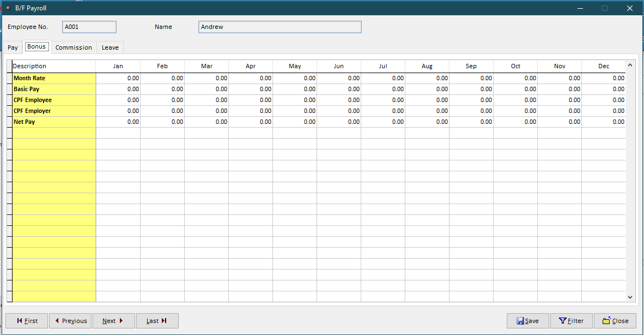Minimize the B/F Payroll window
The width and height of the screenshot is (644, 335).
click(580, 8)
